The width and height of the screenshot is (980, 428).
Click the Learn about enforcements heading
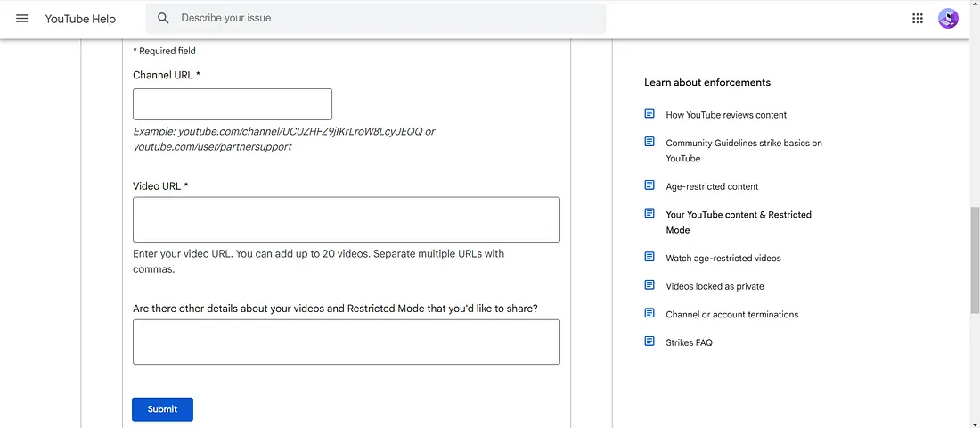click(706, 83)
